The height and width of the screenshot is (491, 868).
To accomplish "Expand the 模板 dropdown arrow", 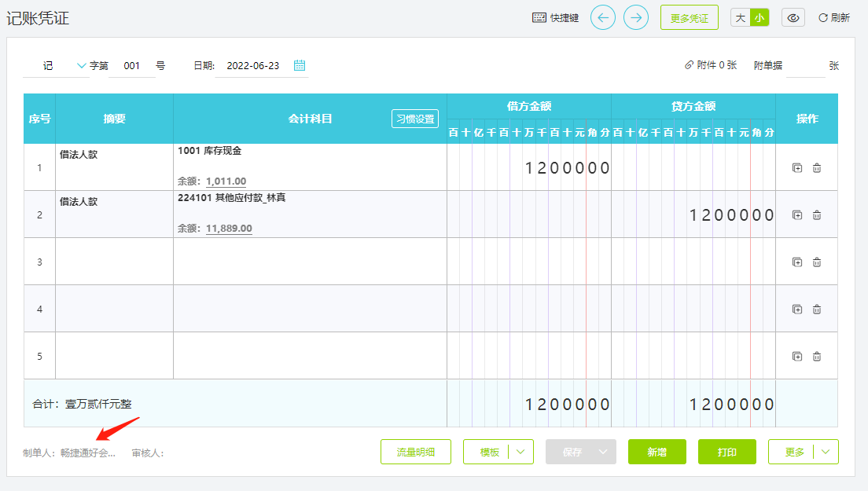I will tap(520, 452).
